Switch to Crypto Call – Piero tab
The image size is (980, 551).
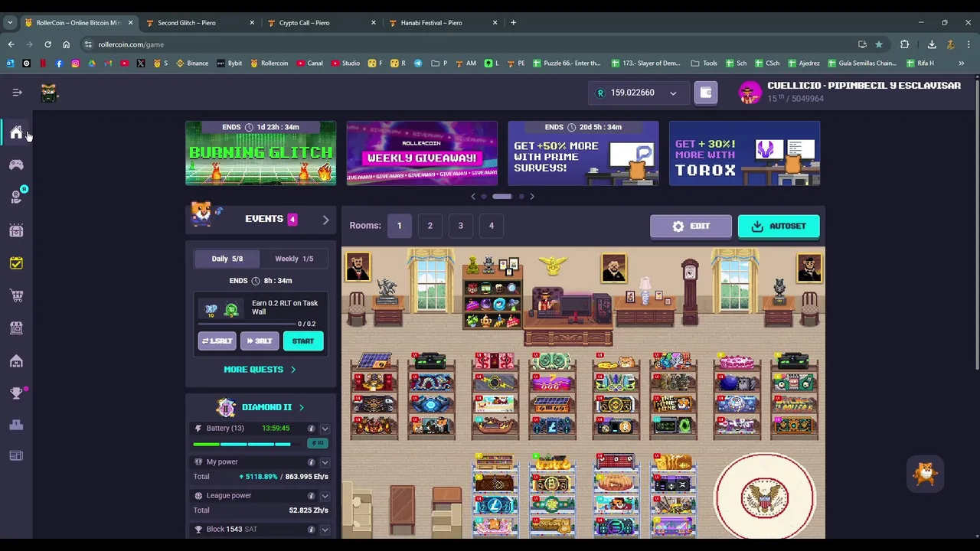pos(321,22)
